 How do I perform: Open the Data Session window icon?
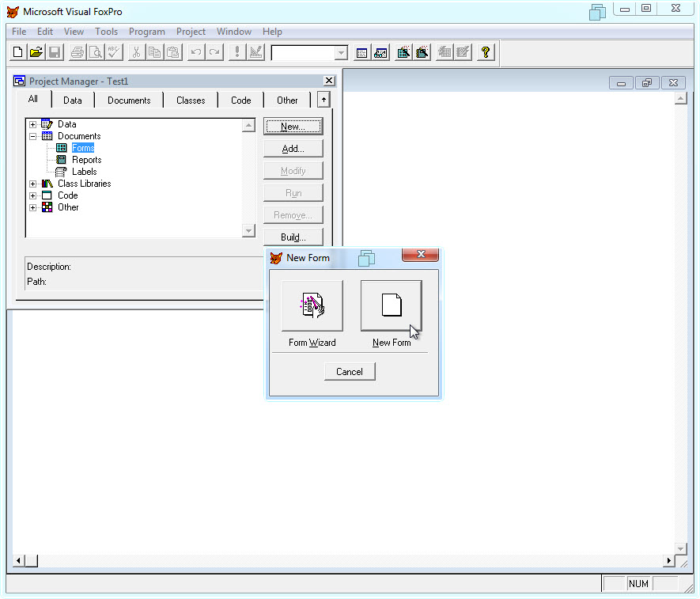coord(380,53)
